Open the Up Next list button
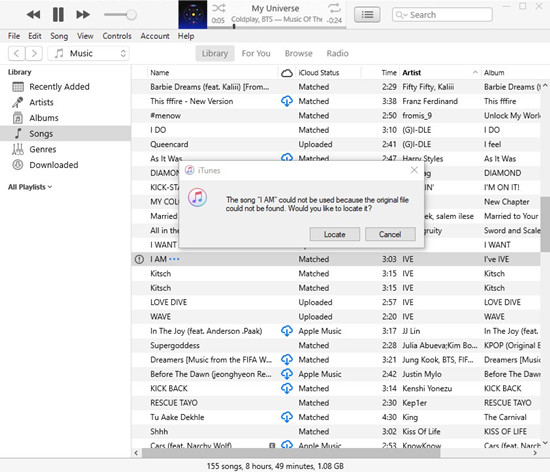The image size is (550, 472). point(367,15)
